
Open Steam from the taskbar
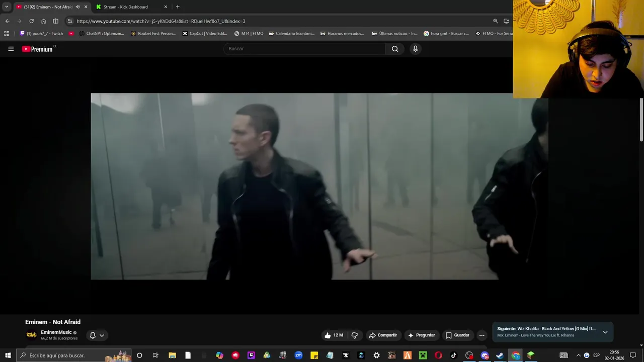500,355
